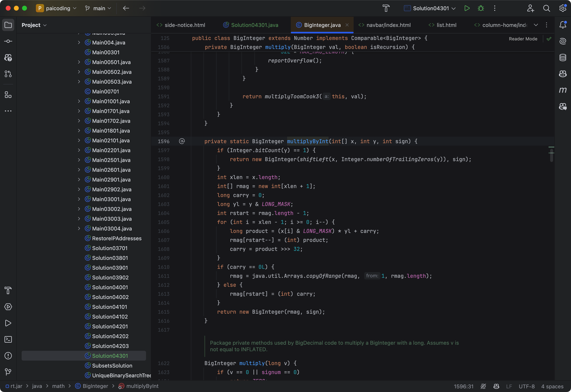Open editor tab options menu
Viewport: 571px width, 392px height.
click(547, 25)
